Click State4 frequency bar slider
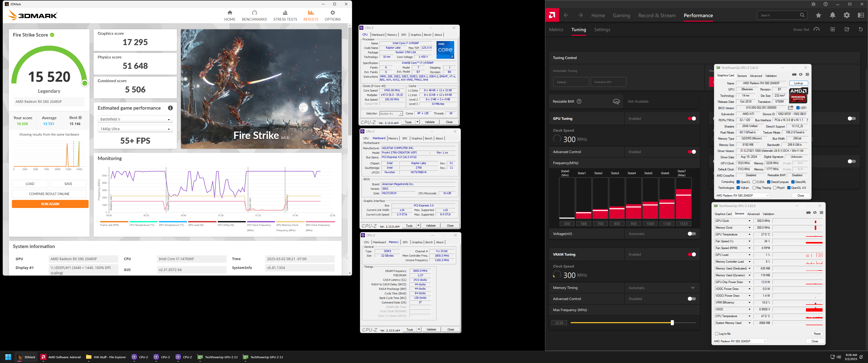The image size is (868, 363). tap(634, 198)
